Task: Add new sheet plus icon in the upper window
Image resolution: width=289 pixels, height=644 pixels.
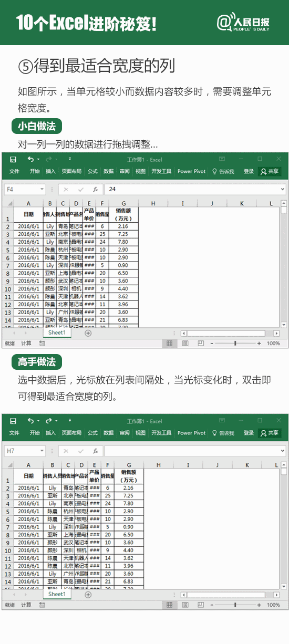Action: pyautogui.click(x=88, y=333)
